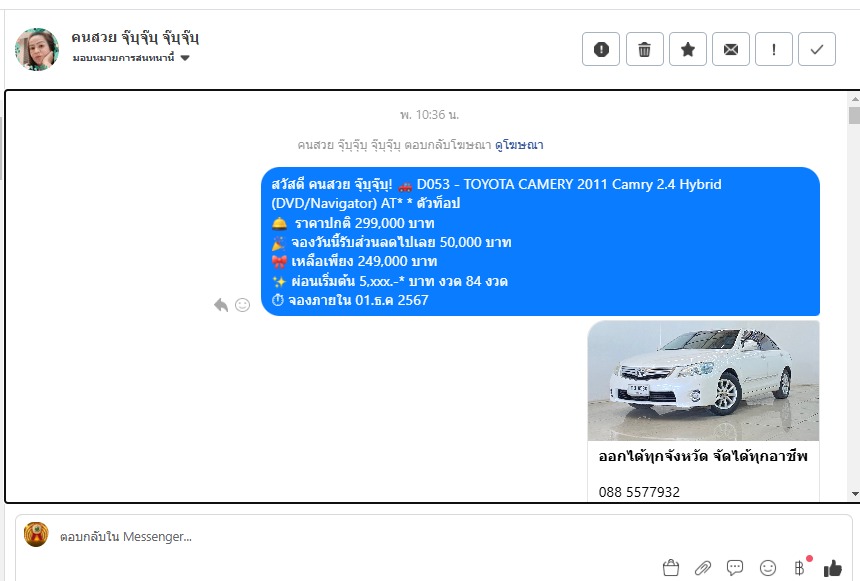Viewport: 860px width, 581px height.
Task: Star this conversation as follow up
Action: point(687,49)
